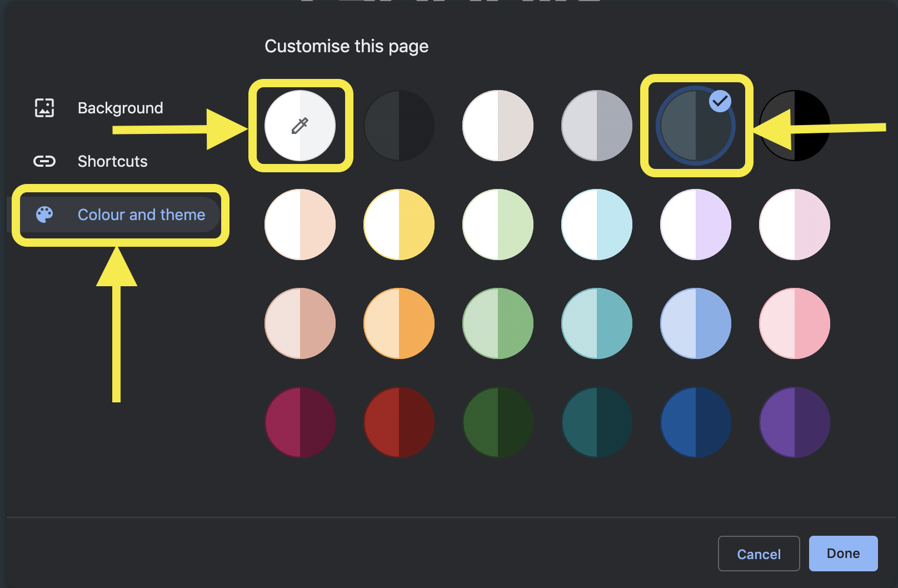Select the pink theme swatch
Image resolution: width=898 pixels, height=588 pixels.
point(794,323)
